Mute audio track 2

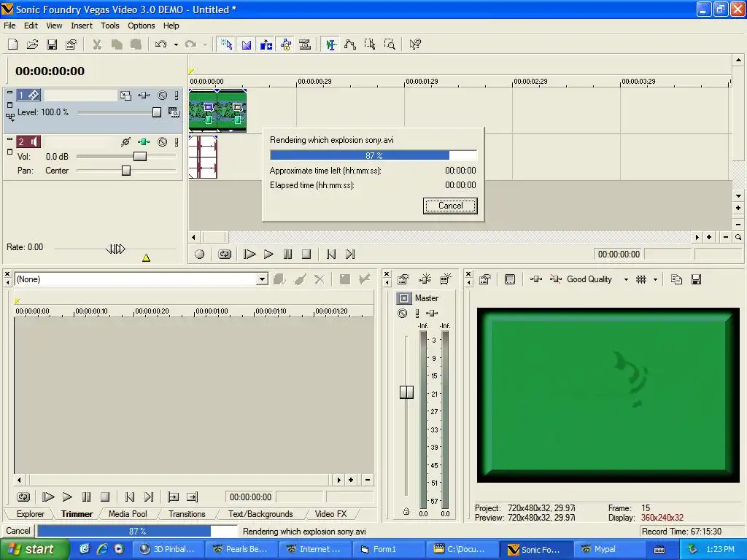tap(163, 142)
